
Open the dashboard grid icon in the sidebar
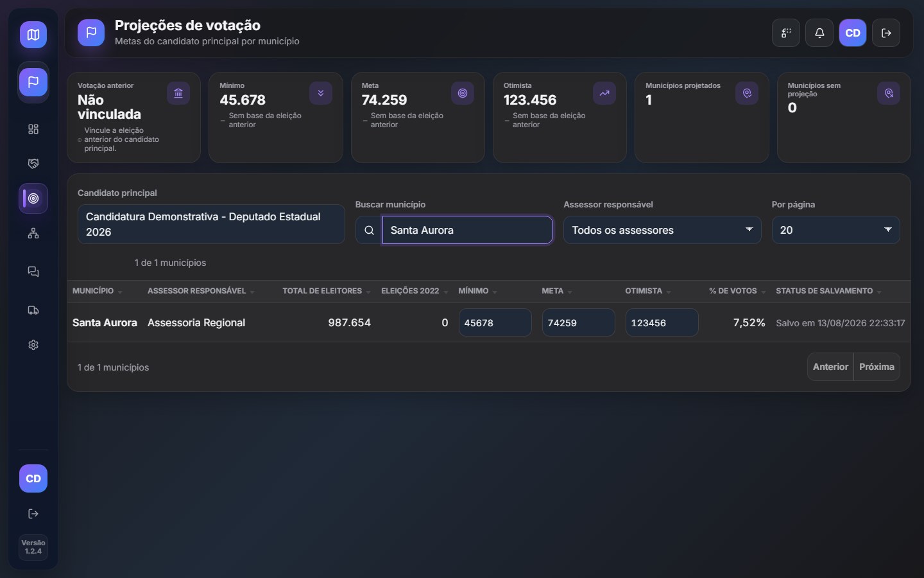[33, 129]
